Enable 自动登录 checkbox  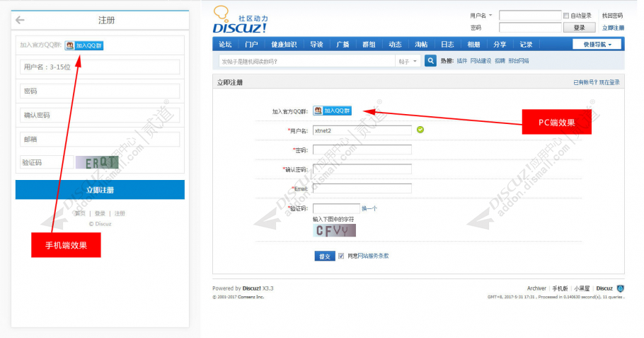pyautogui.click(x=566, y=16)
